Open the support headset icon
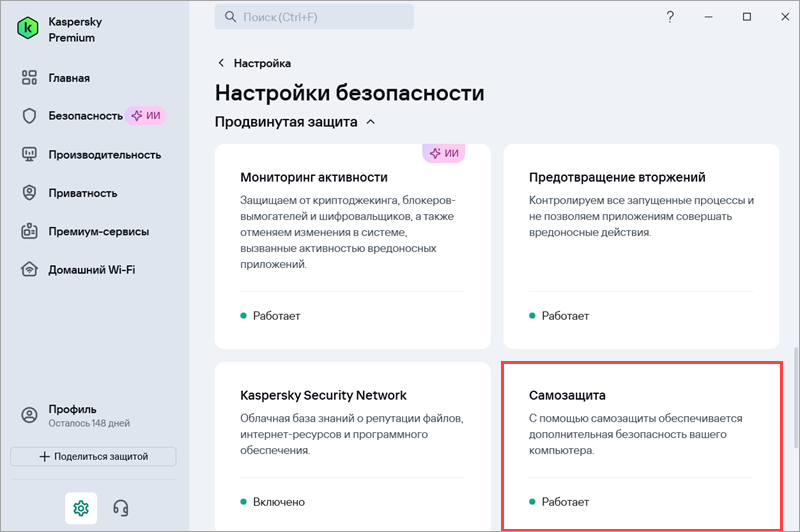 121,508
